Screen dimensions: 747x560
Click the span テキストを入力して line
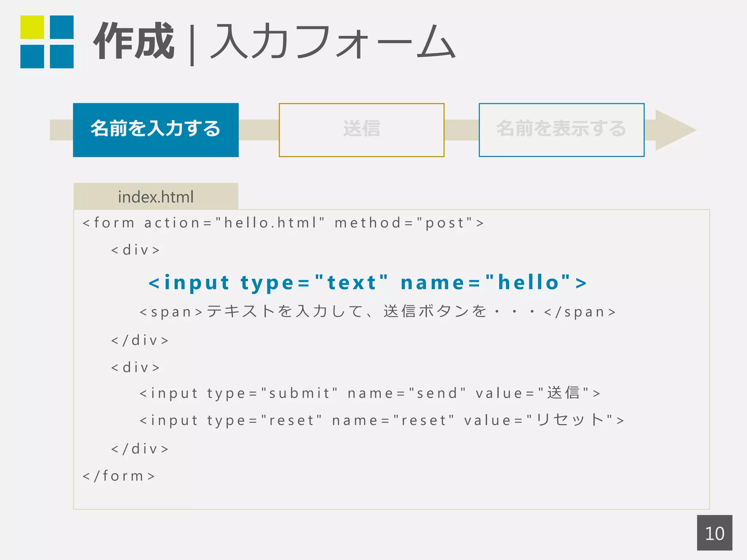[378, 312]
